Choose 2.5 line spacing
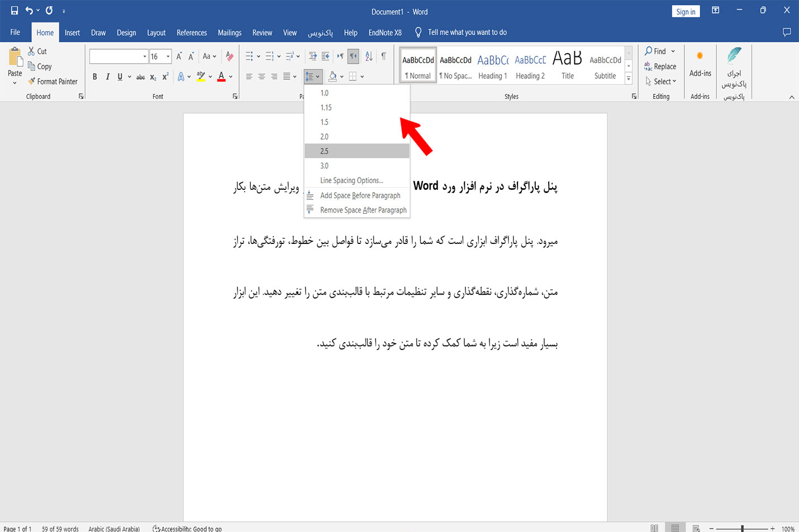Viewport: 799px width, 532px height. [357, 151]
